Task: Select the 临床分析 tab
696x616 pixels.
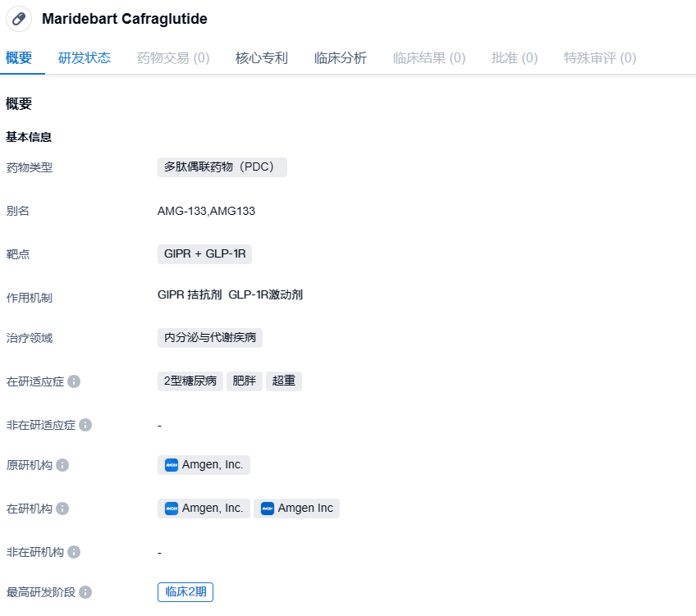Action: 340,58
